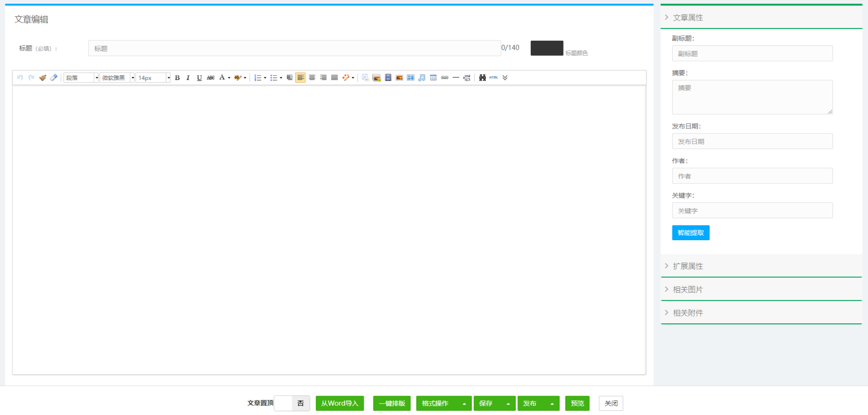Center align text in the editor

tap(312, 78)
